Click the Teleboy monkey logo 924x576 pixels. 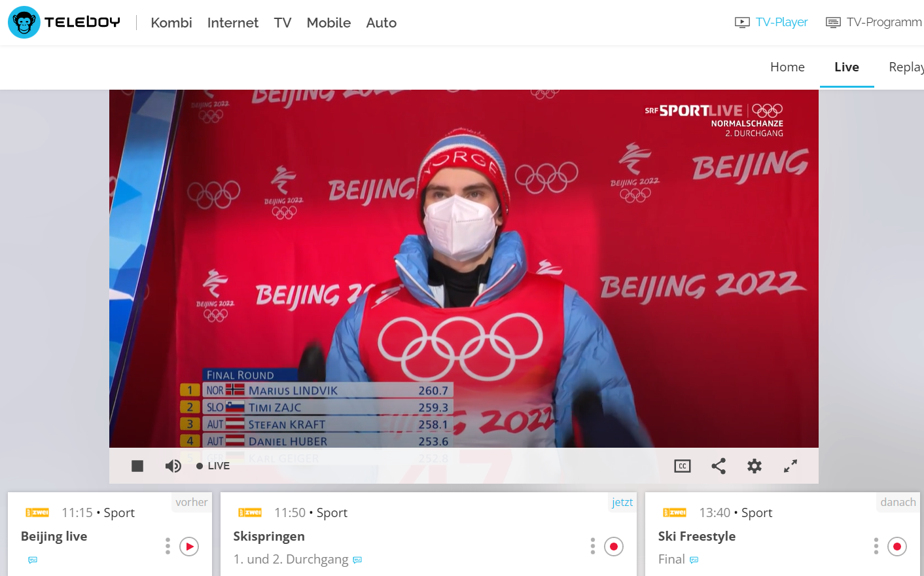(x=24, y=22)
